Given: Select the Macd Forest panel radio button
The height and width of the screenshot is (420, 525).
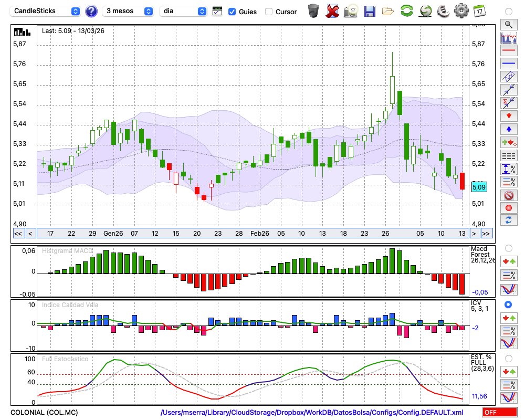Looking at the screenshot, I should tap(508, 248).
